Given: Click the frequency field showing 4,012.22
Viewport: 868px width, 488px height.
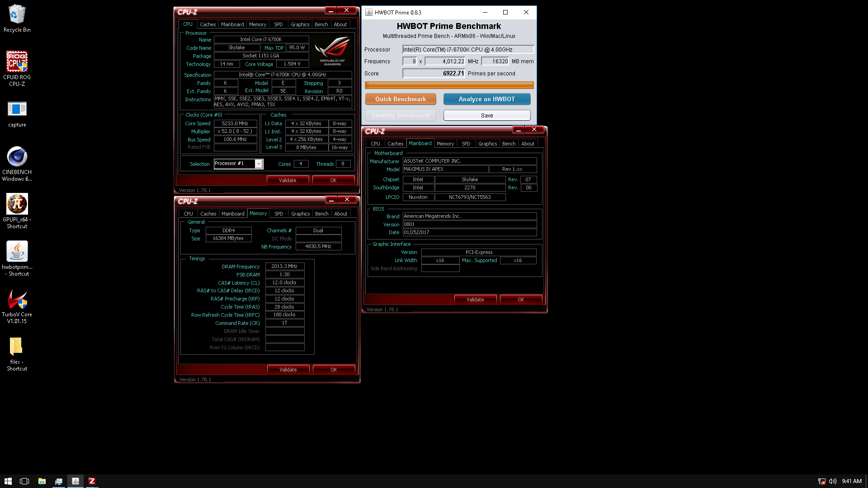Looking at the screenshot, I should [445, 61].
